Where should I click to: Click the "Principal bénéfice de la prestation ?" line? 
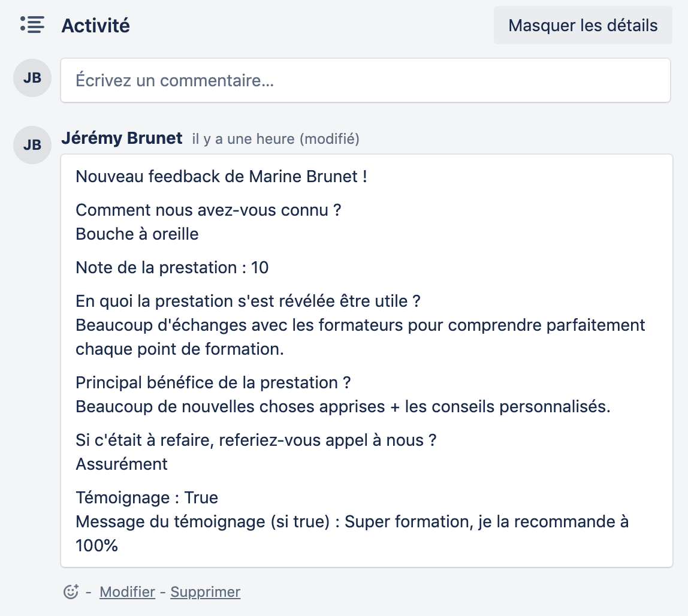point(213,382)
